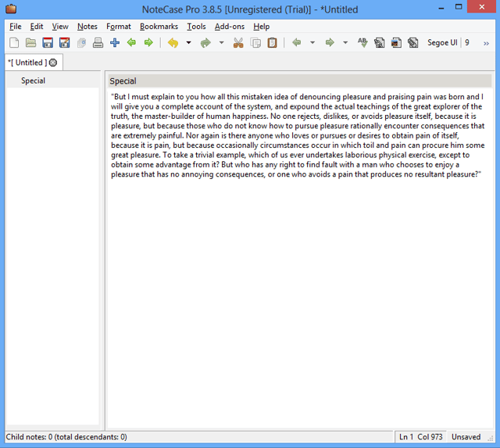Image resolution: width=500 pixels, height=448 pixels.
Task: Open the Help menu
Action: [262, 27]
